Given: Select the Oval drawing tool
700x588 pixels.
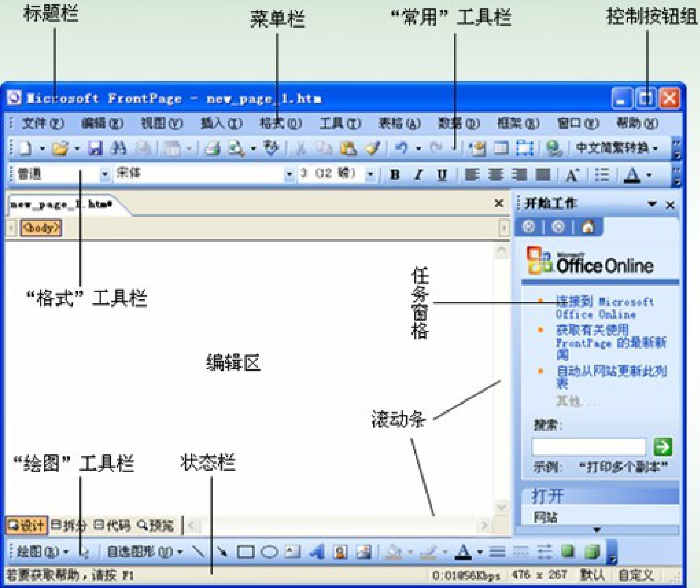Looking at the screenshot, I should coord(269,552).
